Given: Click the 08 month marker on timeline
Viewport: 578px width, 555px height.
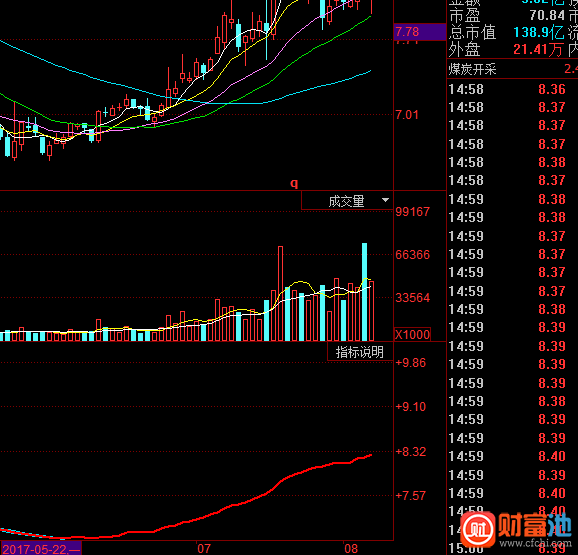Looking at the screenshot, I should pos(351,548).
